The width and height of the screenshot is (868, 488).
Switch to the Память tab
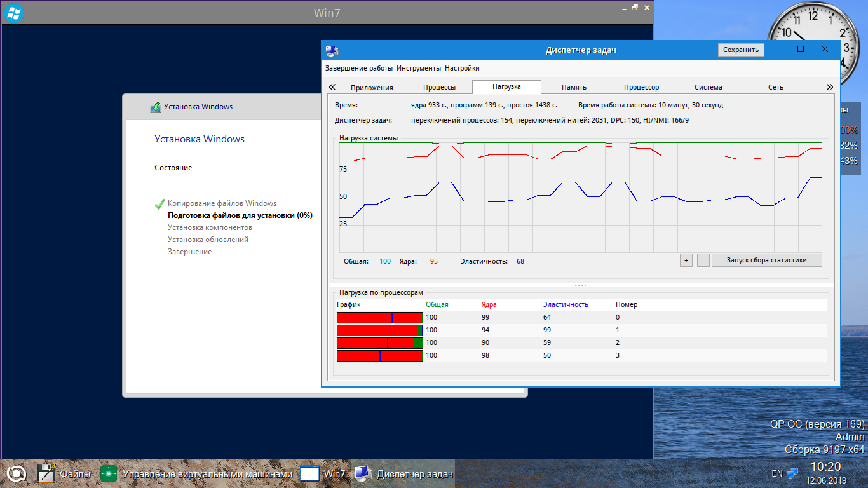(574, 87)
